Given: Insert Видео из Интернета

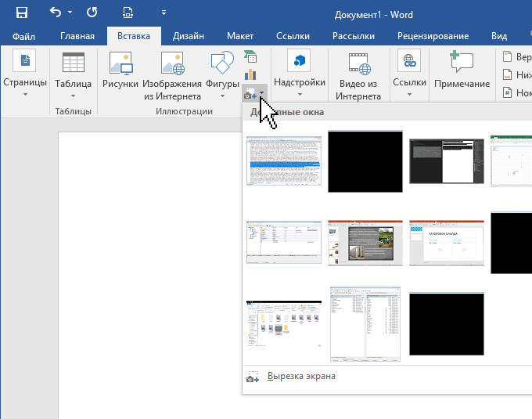Looking at the screenshot, I should (358, 76).
